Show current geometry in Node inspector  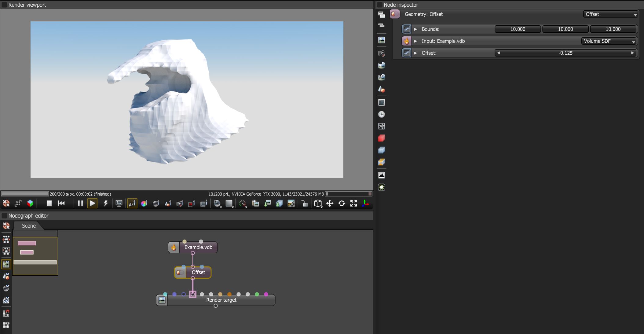coord(381,89)
